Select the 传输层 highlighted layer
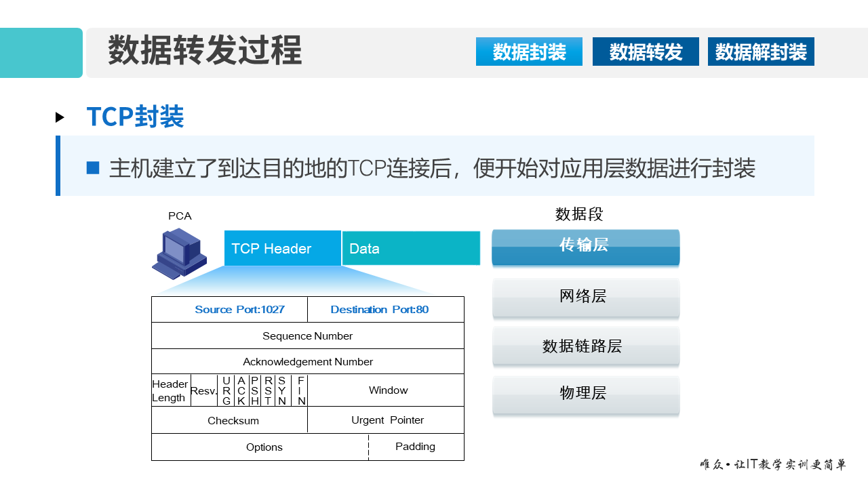The image size is (868, 488). 585,247
